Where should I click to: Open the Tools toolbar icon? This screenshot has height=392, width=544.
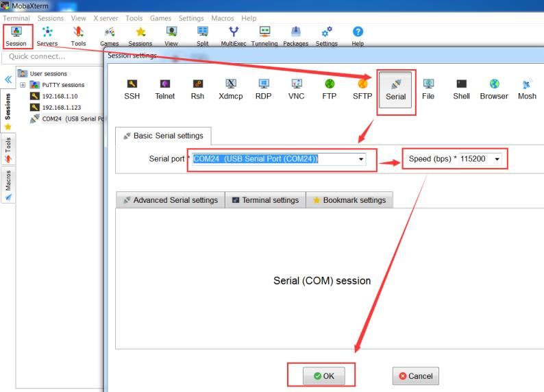tap(78, 36)
